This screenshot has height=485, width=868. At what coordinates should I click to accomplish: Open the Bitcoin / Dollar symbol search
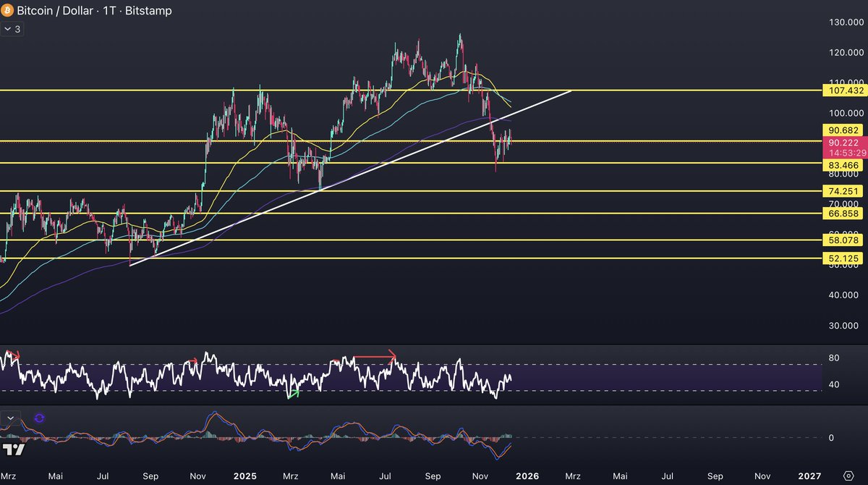coord(54,11)
